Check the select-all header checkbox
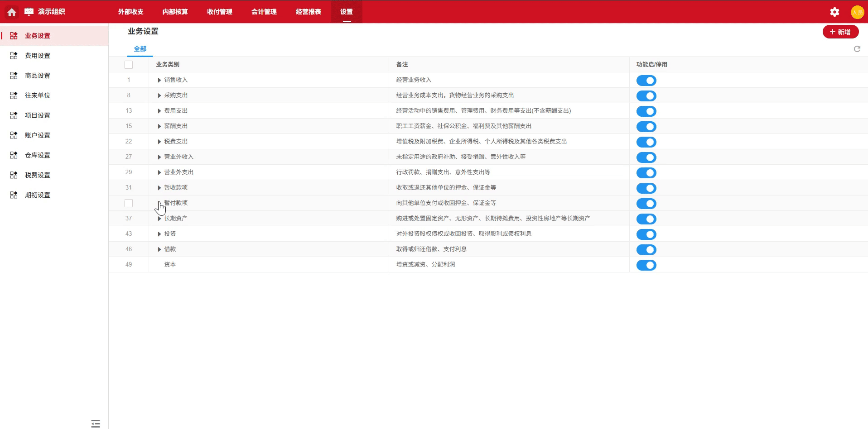The width and height of the screenshot is (868, 429). coord(129,65)
